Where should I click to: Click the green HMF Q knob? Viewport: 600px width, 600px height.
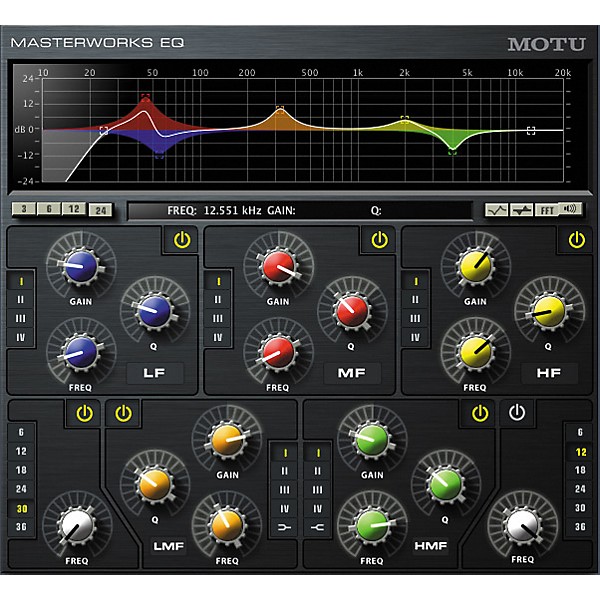tap(445, 484)
